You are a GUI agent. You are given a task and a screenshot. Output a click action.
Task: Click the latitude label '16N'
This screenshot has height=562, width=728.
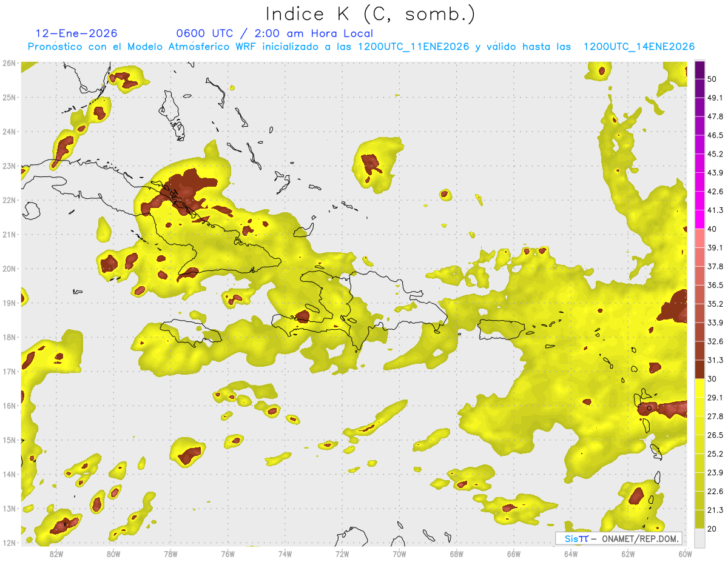point(8,406)
